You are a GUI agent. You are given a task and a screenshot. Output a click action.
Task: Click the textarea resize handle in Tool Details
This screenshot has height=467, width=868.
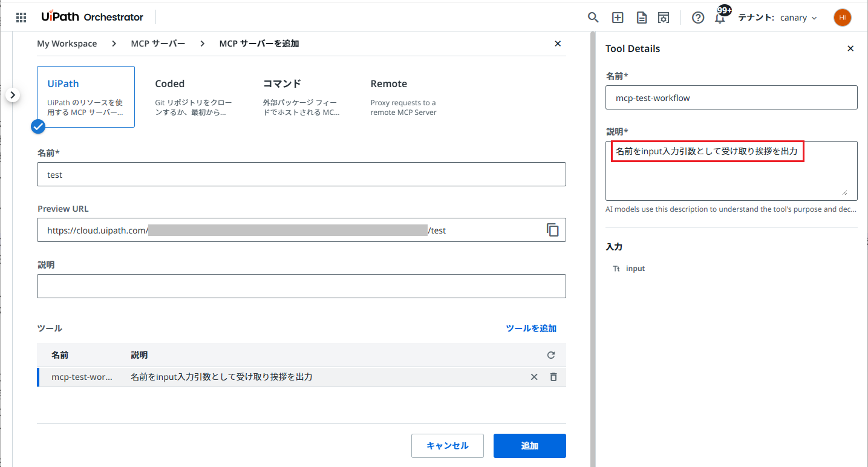[844, 192]
